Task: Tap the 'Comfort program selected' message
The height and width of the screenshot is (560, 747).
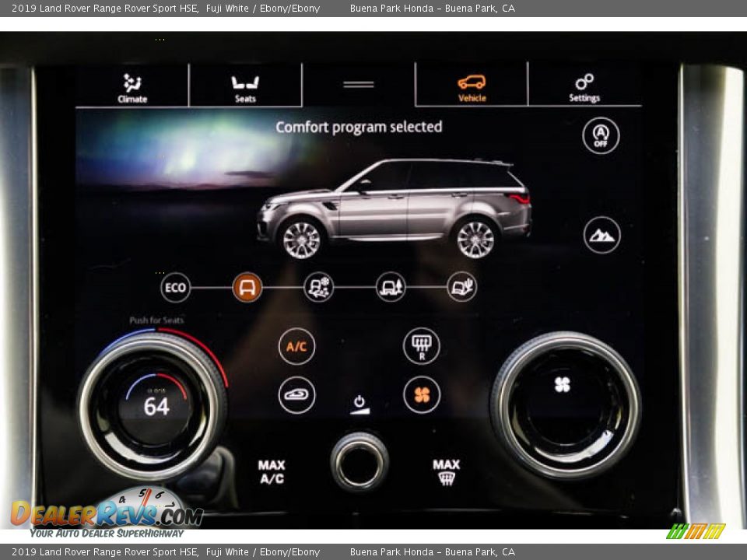Action: (359, 127)
